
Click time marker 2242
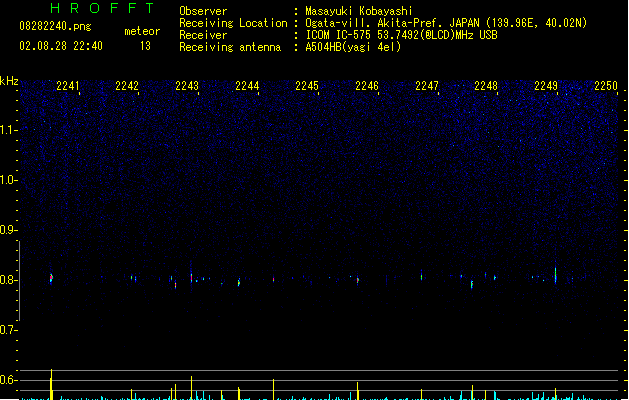click(127, 86)
